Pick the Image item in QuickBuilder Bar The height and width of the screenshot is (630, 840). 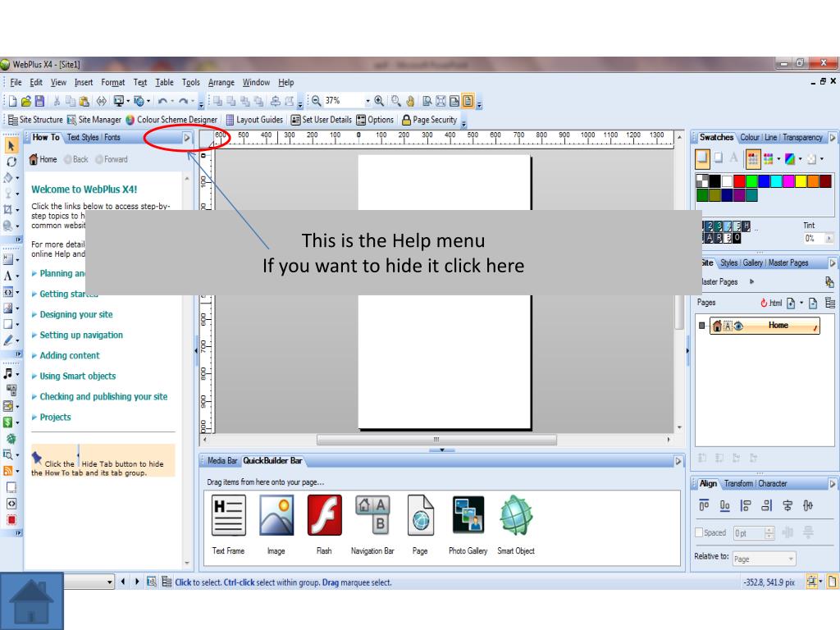coord(276,524)
